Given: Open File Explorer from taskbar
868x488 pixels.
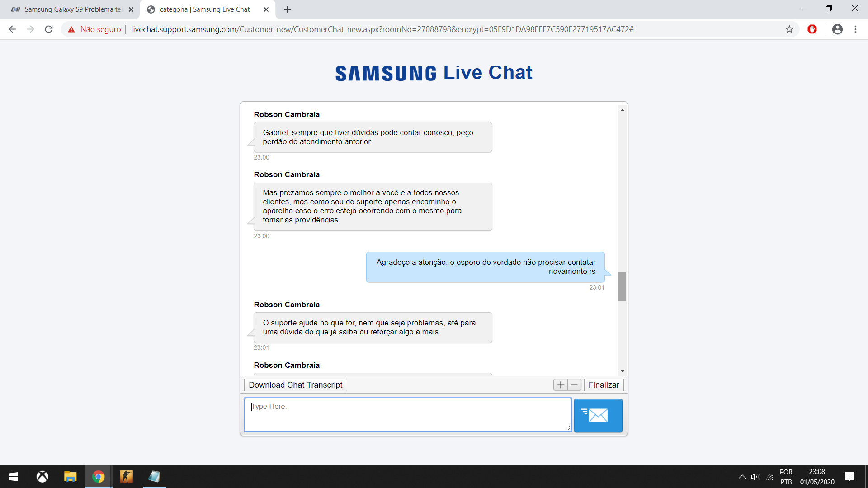Looking at the screenshot, I should pos(70,477).
